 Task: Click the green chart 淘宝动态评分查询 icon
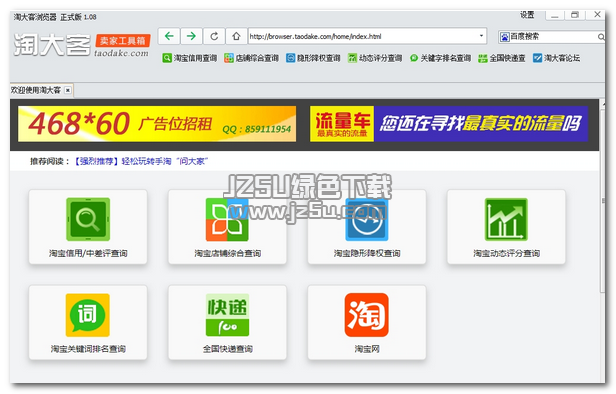[506, 219]
